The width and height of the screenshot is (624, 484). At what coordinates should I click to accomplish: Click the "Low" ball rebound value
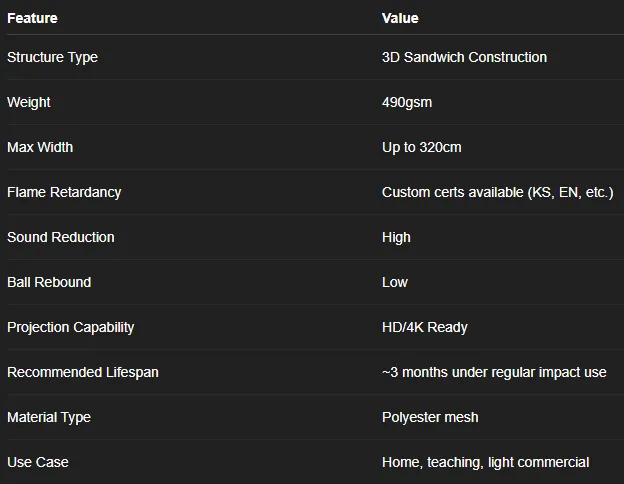[395, 282]
